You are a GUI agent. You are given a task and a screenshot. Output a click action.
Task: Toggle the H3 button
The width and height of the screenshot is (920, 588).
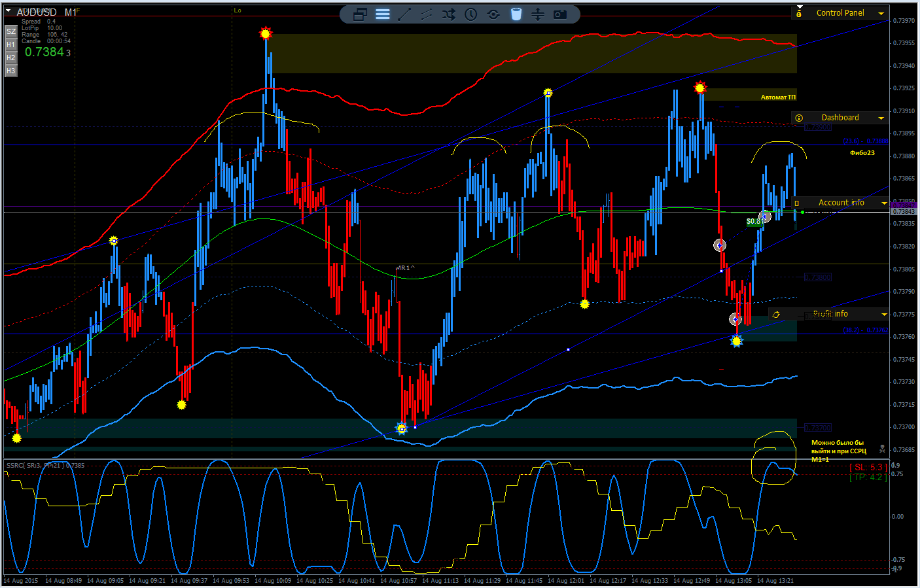click(10, 71)
